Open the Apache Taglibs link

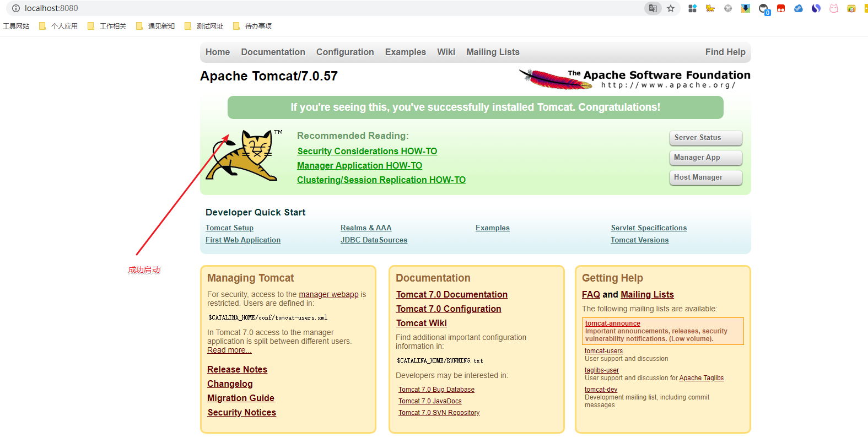coord(702,379)
